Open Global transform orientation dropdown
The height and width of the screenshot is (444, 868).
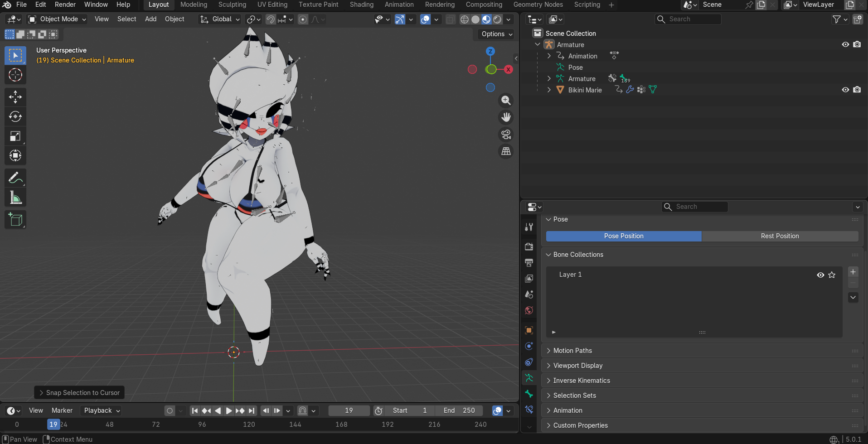[x=220, y=19]
